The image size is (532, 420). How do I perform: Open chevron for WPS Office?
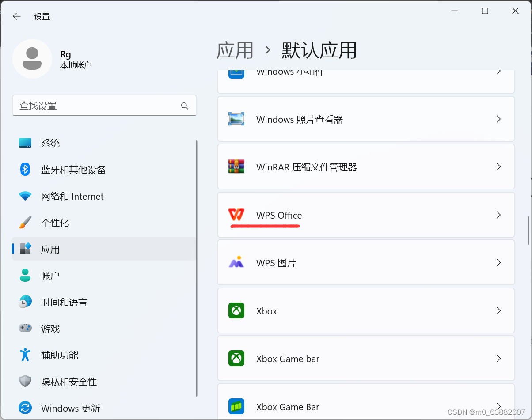click(498, 215)
